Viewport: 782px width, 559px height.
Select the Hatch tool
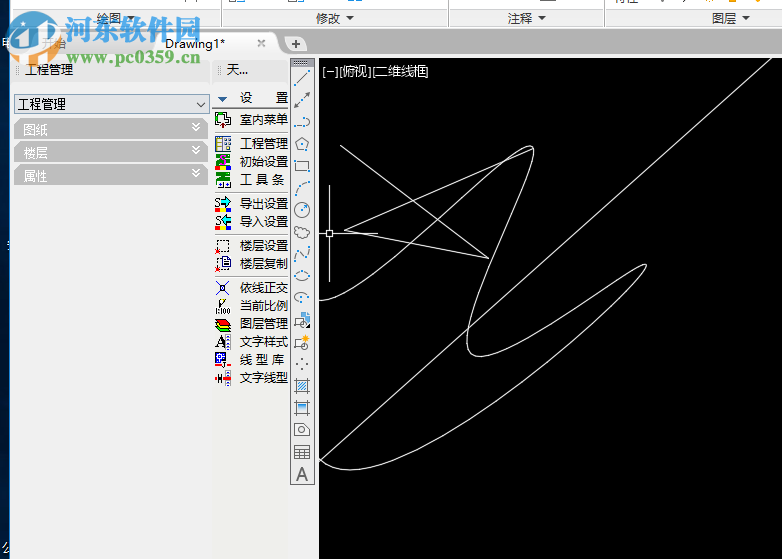point(302,386)
